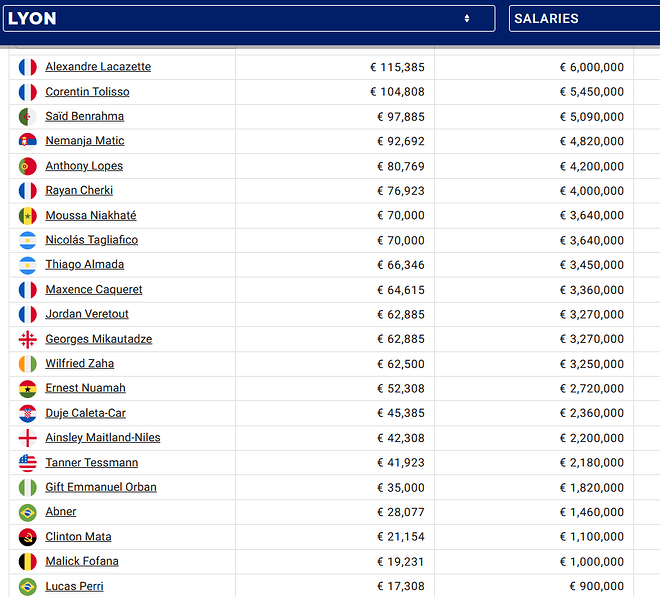Select the annual salary € 4,200,000
Image resolution: width=660 pixels, height=597 pixels.
[x=591, y=166]
